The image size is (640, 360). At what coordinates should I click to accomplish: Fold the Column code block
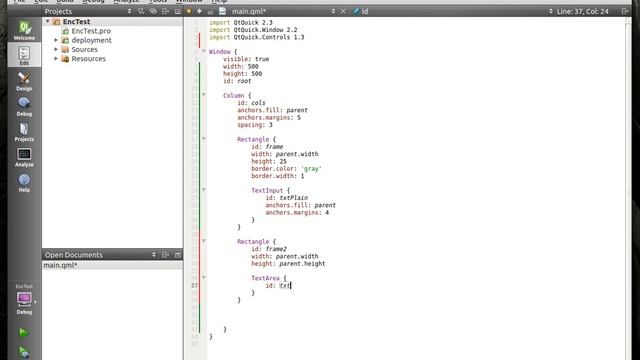204,95
